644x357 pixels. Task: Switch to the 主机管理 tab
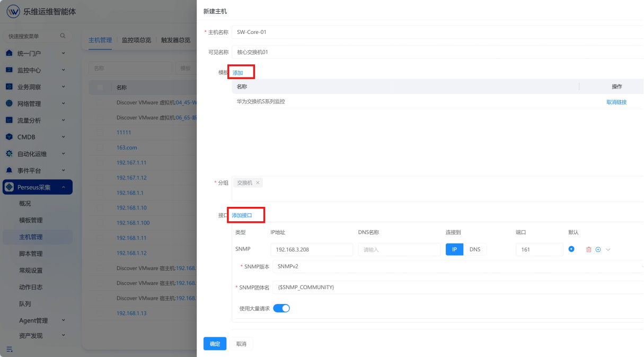click(x=100, y=40)
